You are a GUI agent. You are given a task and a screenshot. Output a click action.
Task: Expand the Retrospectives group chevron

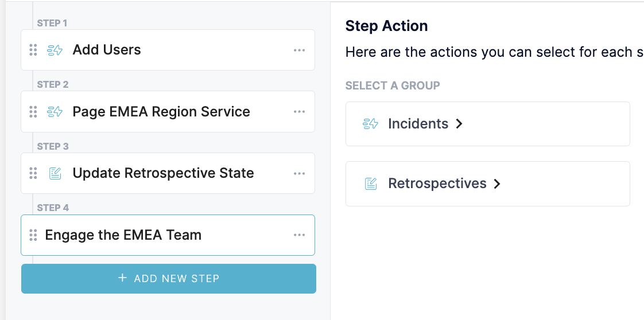(497, 184)
